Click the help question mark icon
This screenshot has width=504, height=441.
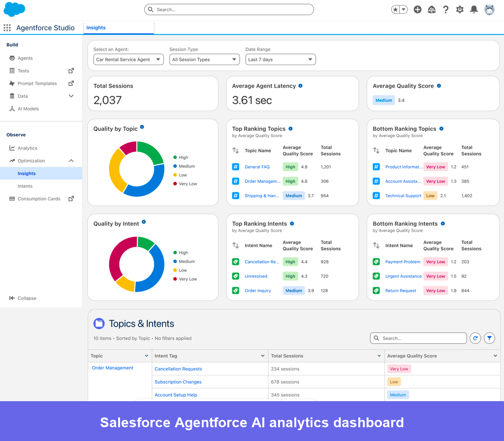coord(445,9)
